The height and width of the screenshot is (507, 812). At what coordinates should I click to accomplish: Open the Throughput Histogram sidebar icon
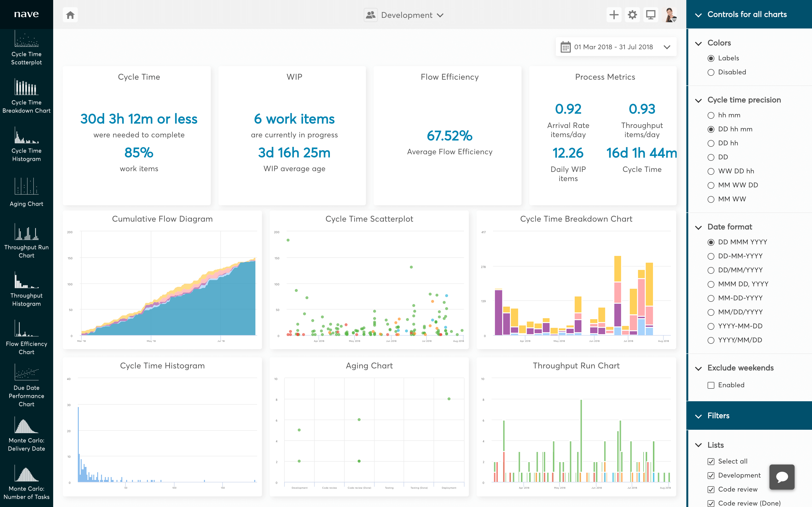pyautogui.click(x=27, y=280)
